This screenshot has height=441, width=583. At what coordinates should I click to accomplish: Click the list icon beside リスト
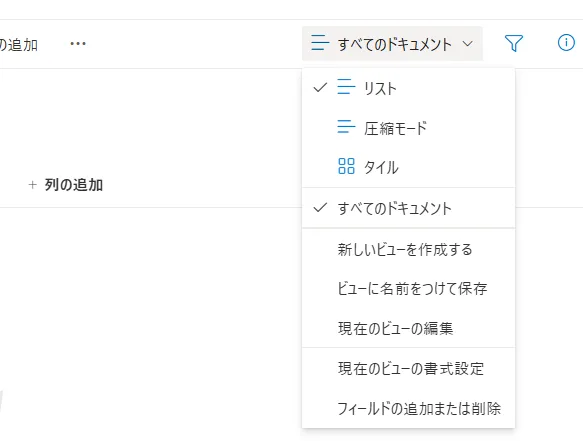click(x=346, y=87)
